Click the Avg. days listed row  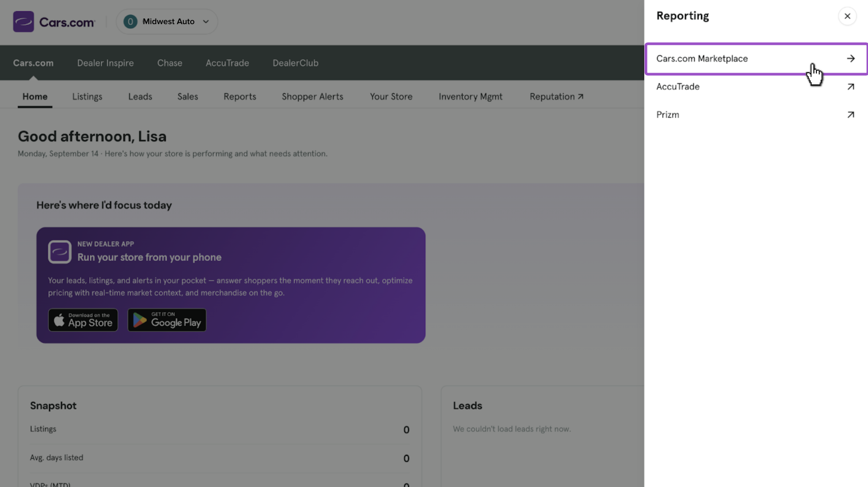[x=220, y=458]
